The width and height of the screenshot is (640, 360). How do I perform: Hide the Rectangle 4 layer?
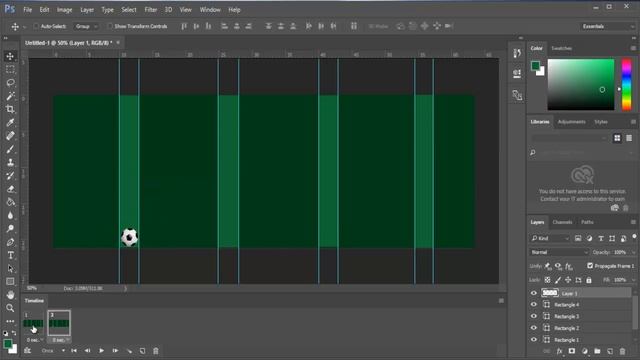point(533,304)
